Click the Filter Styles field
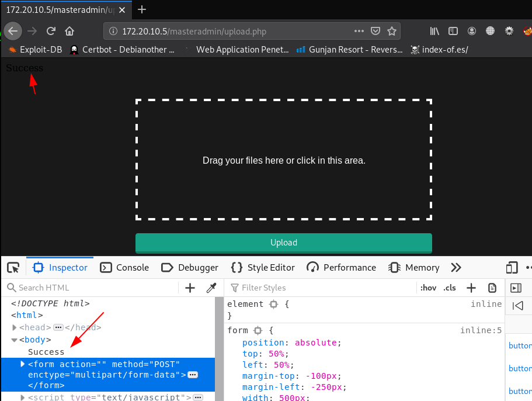The height and width of the screenshot is (401, 532). click(x=322, y=288)
